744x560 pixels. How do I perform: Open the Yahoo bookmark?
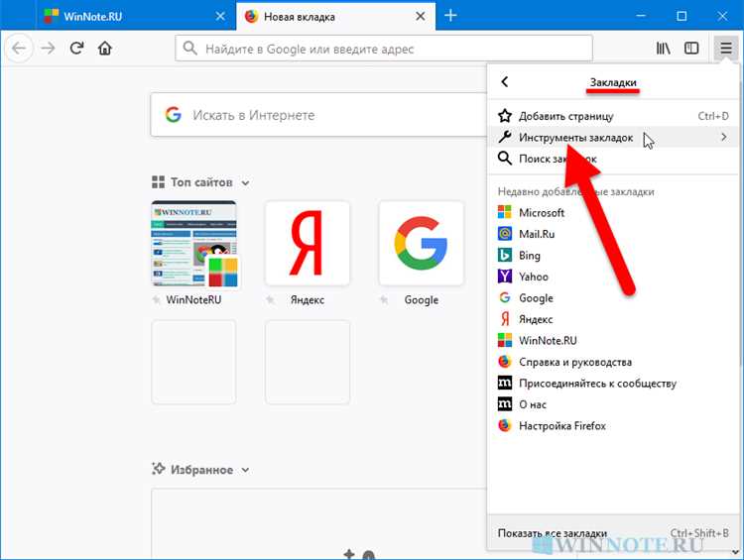(613, 277)
